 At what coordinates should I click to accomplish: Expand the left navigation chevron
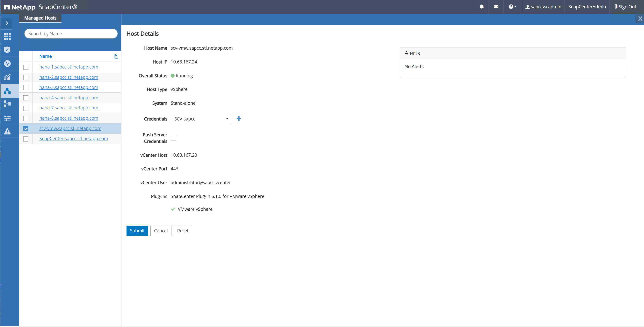pos(7,24)
